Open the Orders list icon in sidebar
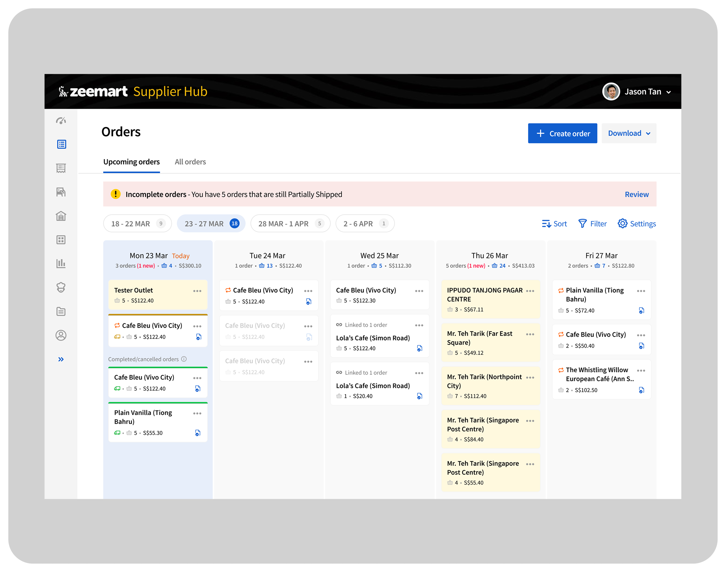 pos(61,144)
